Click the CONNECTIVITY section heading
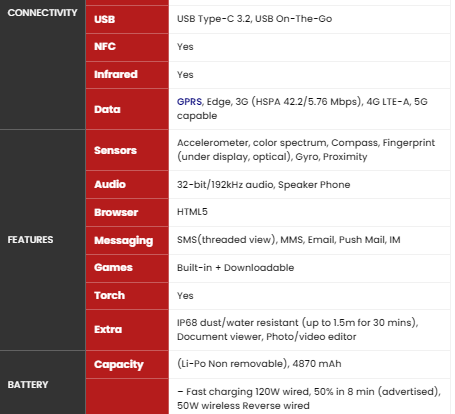This screenshot has width=455, height=414. point(42,13)
